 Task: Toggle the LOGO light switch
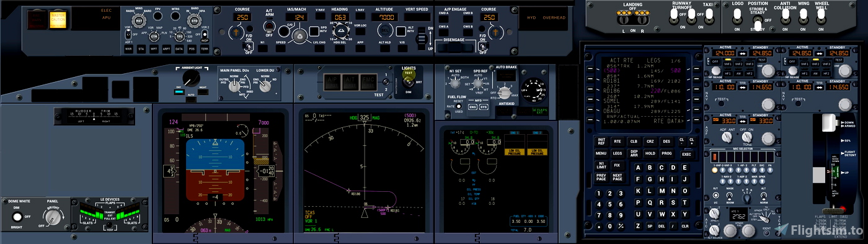(x=737, y=17)
